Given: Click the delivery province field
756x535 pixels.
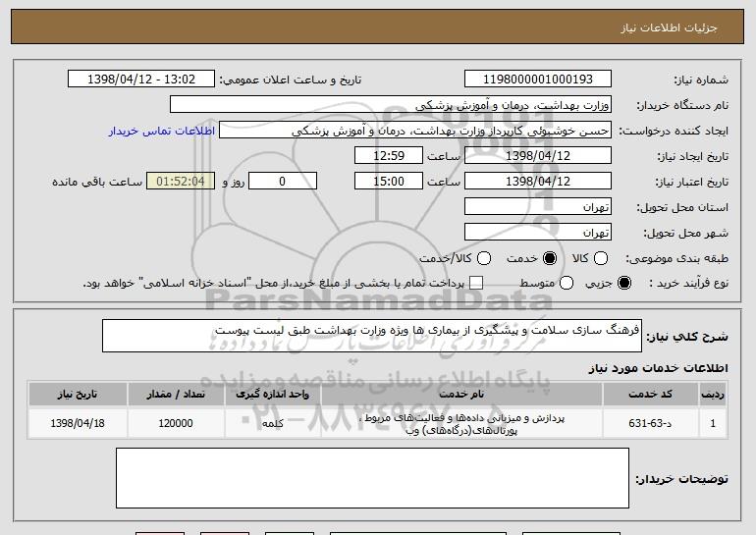Looking at the screenshot, I should coord(538,207).
